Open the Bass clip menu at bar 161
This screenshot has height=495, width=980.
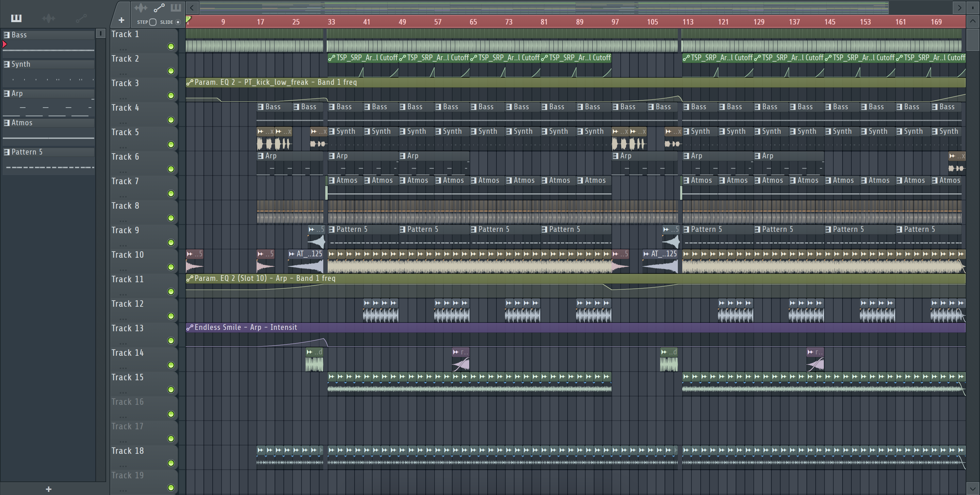coord(899,107)
